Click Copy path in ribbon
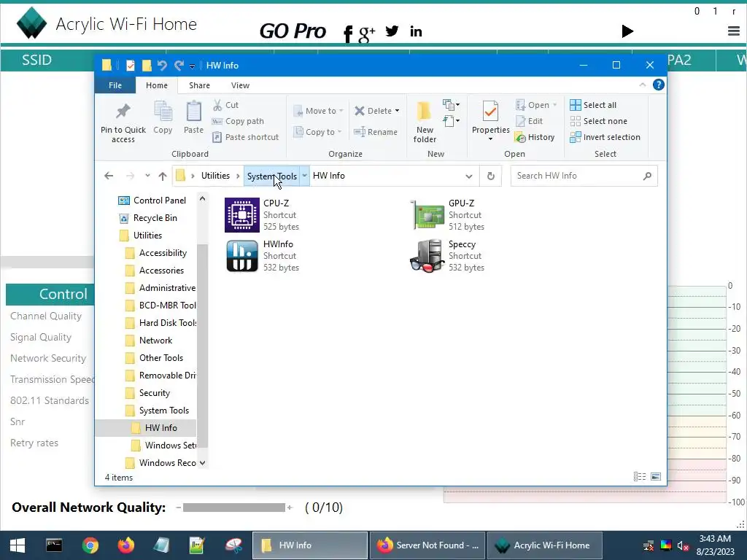747x560 pixels. point(238,121)
